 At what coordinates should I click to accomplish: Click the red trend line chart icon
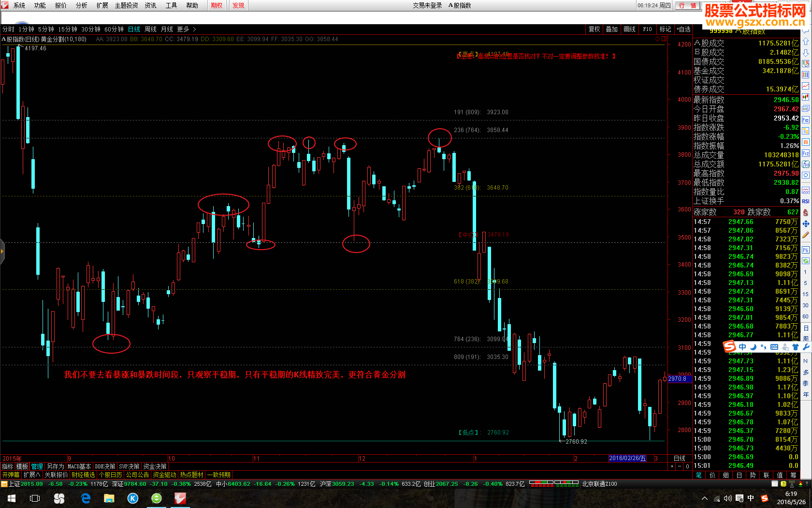click(x=806, y=86)
